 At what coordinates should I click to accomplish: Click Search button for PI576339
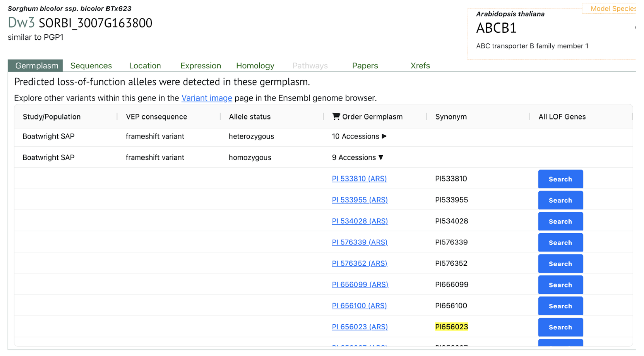point(560,243)
